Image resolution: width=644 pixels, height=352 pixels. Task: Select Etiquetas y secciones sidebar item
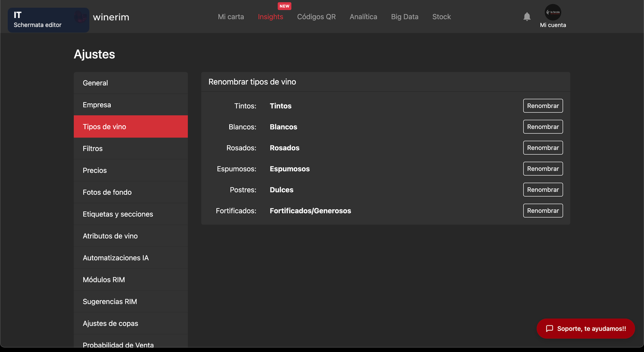click(131, 214)
